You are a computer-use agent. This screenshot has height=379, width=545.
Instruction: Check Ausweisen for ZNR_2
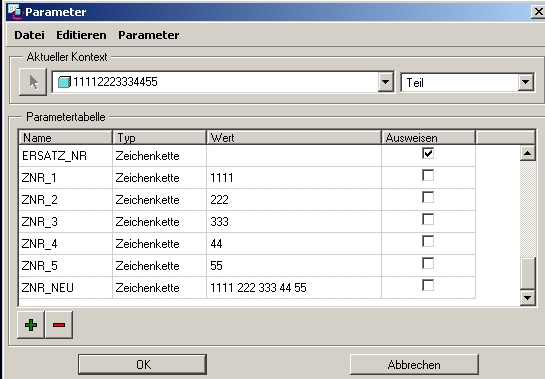point(428,197)
